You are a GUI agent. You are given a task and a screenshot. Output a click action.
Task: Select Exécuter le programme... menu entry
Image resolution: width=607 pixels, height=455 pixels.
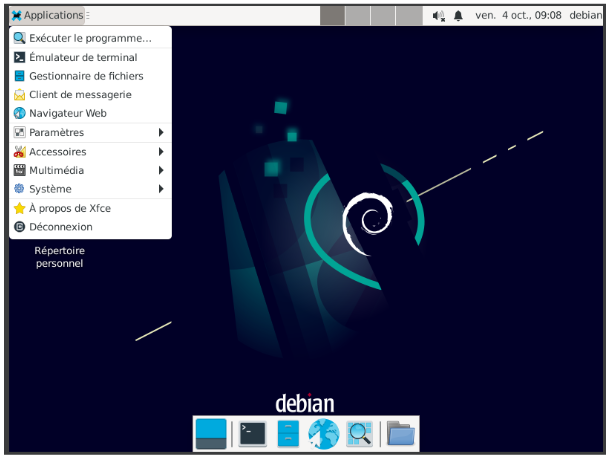point(90,38)
